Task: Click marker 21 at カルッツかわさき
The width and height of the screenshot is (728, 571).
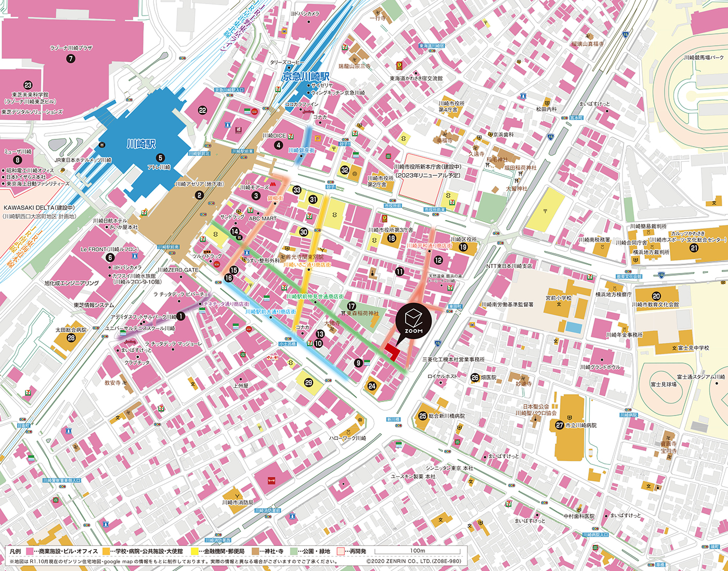Action: [x=694, y=248]
